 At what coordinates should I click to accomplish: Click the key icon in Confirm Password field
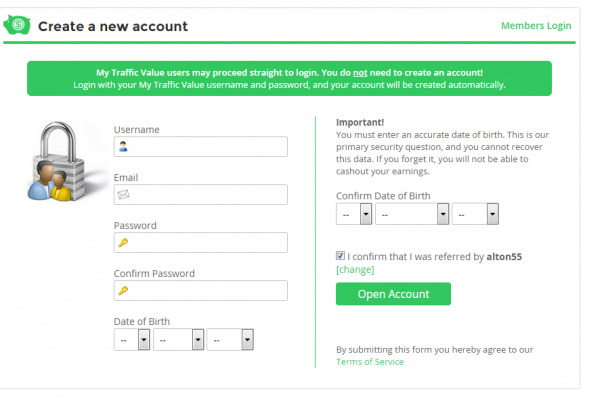(x=123, y=291)
